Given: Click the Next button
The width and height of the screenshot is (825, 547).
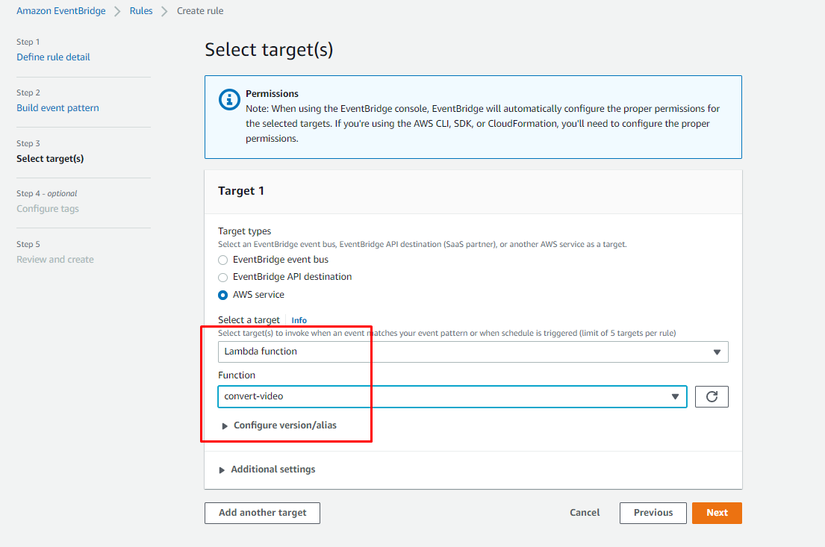Looking at the screenshot, I should pos(716,513).
